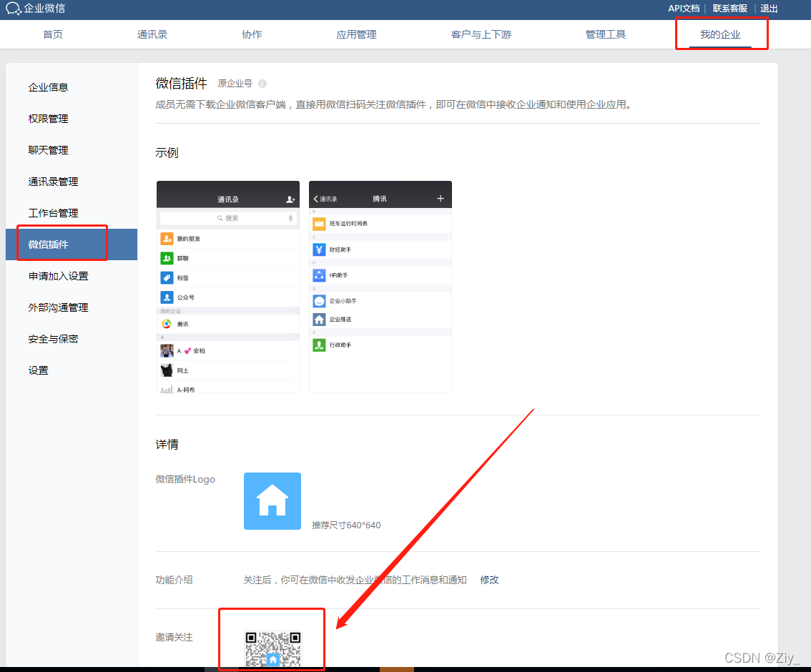Viewport: 811px width, 672px height.
Task: Click the 安柏 contact avatar
Action: [167, 350]
